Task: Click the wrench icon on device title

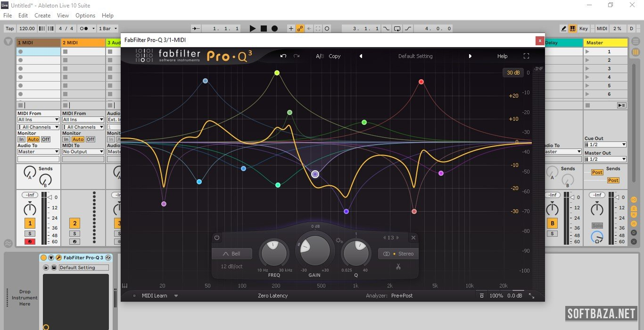Action: click(58, 258)
